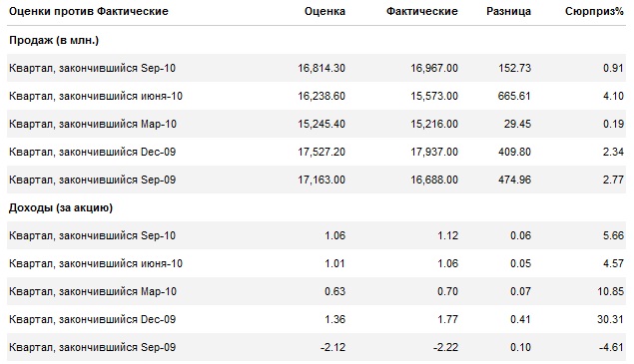
Task: Select the sales row for quarter ending Мар-10
Action: coord(317,124)
